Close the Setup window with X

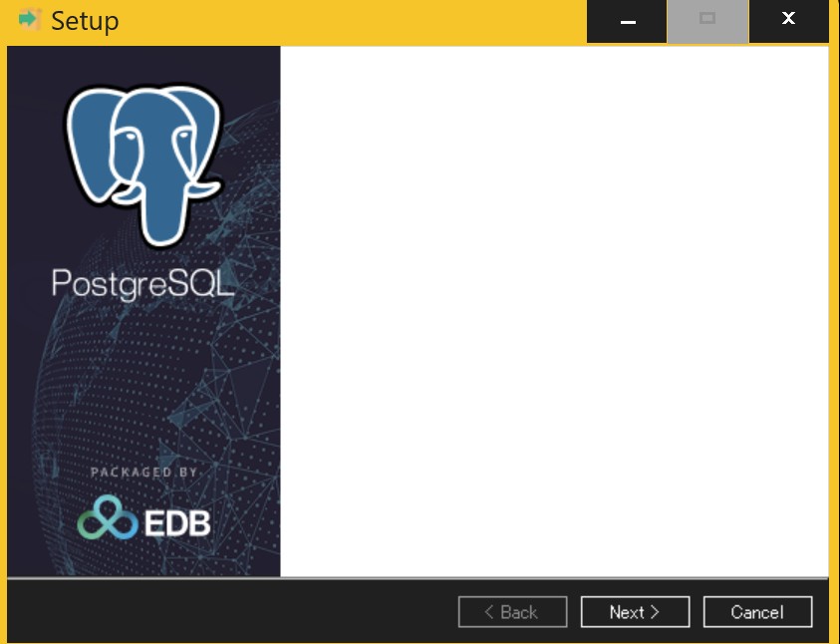pos(788,21)
